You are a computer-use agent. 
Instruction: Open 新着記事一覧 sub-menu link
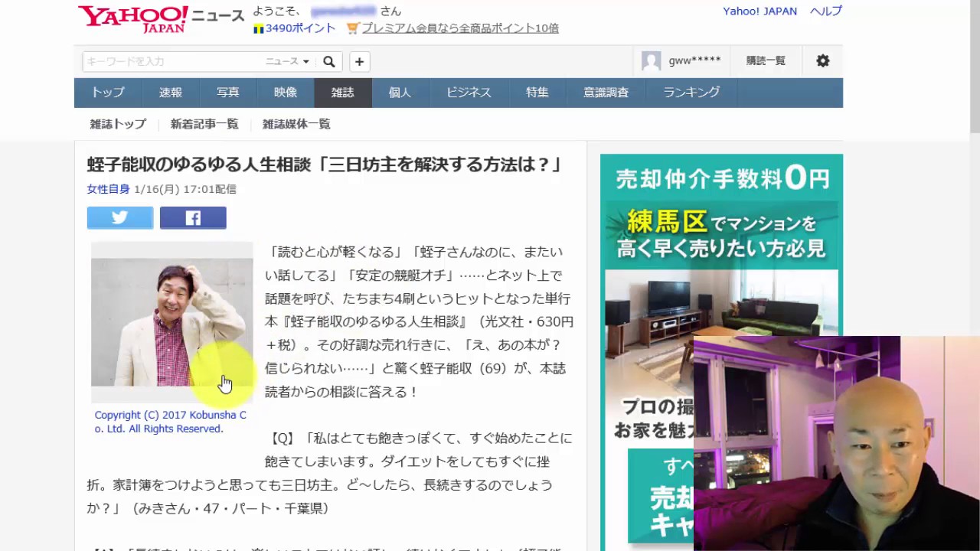coord(204,124)
